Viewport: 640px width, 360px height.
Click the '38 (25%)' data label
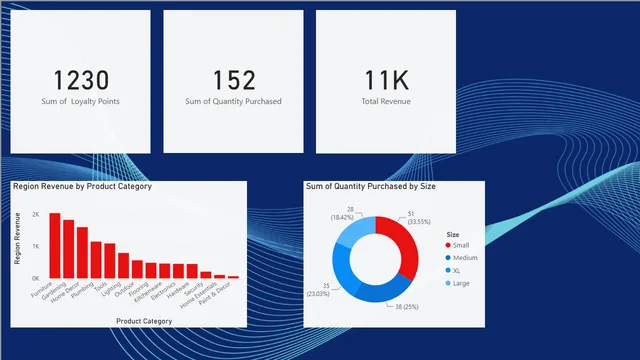coord(407,307)
